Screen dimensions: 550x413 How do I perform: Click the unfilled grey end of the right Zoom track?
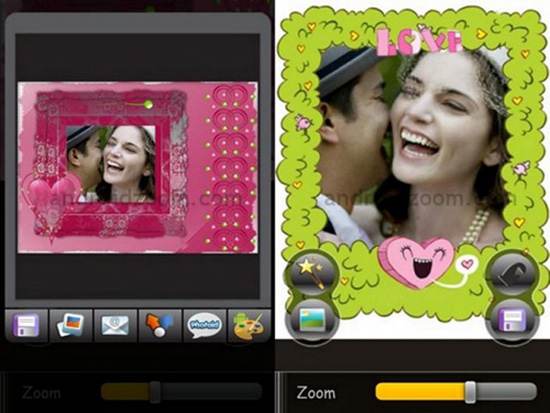point(506,392)
